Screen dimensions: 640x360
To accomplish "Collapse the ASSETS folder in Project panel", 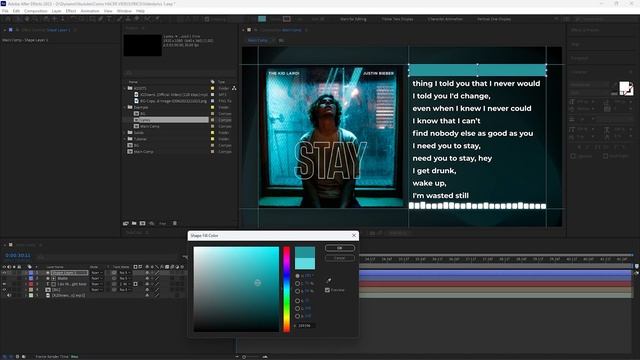I will click(x=125, y=88).
